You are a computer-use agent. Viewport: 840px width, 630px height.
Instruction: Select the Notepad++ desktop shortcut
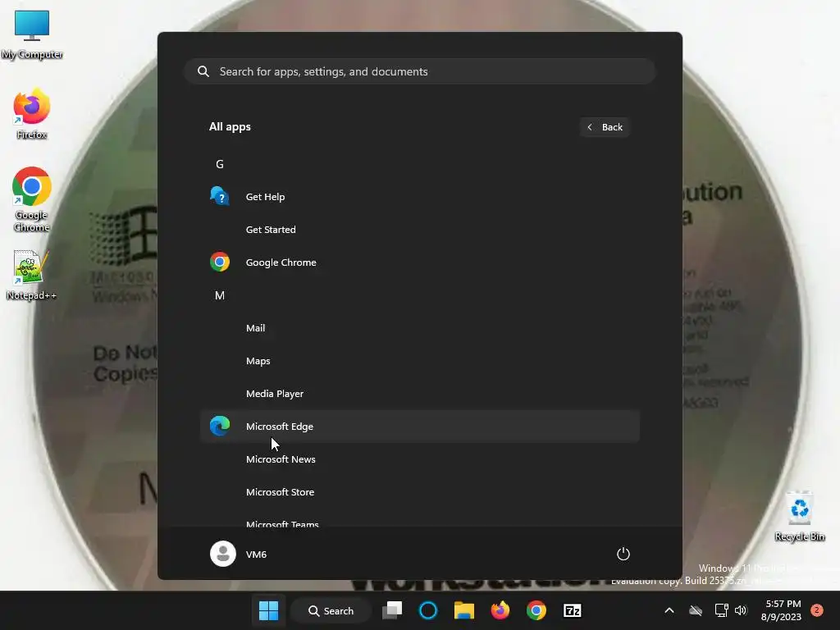pyautogui.click(x=32, y=276)
